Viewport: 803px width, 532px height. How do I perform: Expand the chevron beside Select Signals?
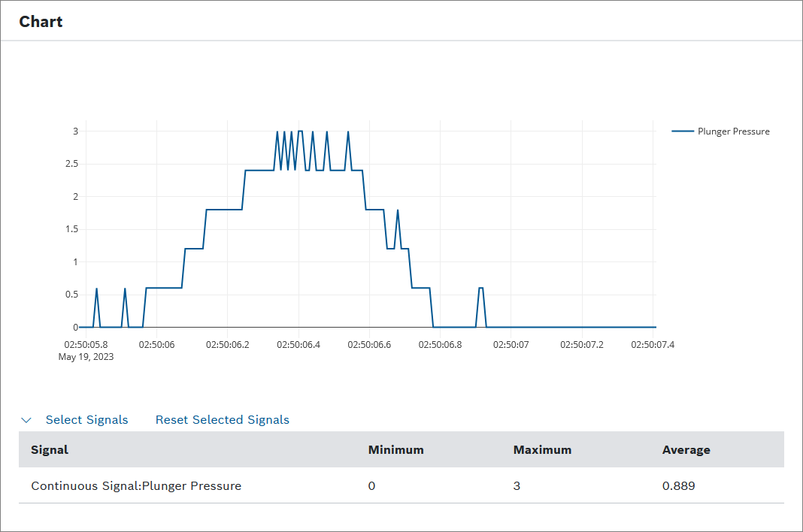[x=27, y=420]
